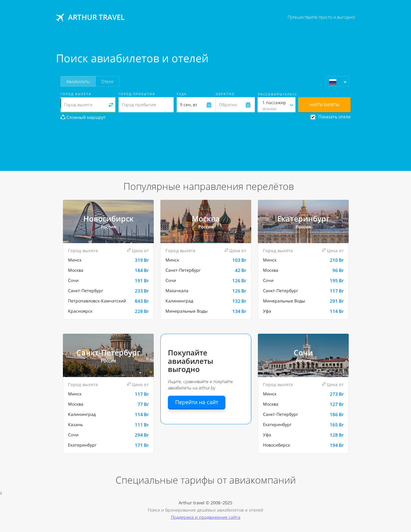Focus the Город вылета input field
411x532 pixels.
[x=88, y=105]
